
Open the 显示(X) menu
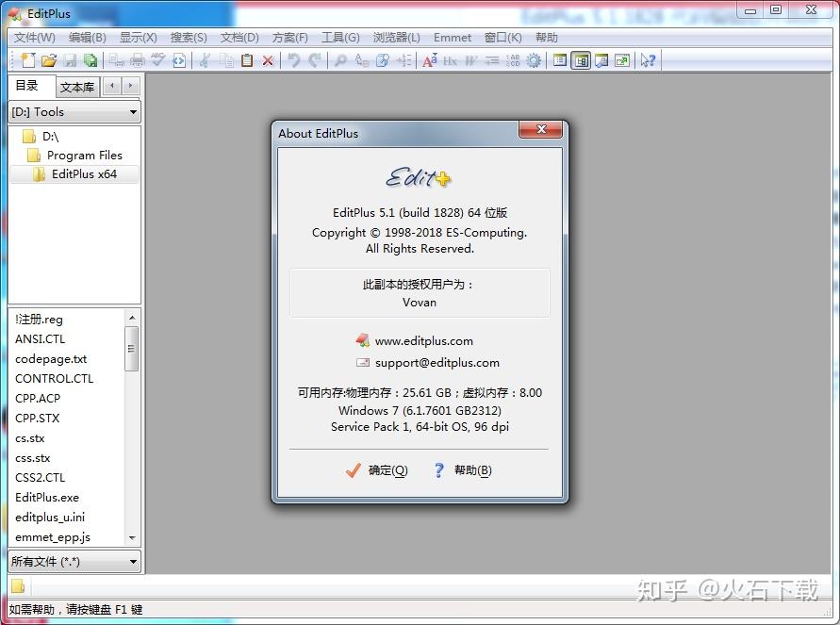(x=139, y=38)
